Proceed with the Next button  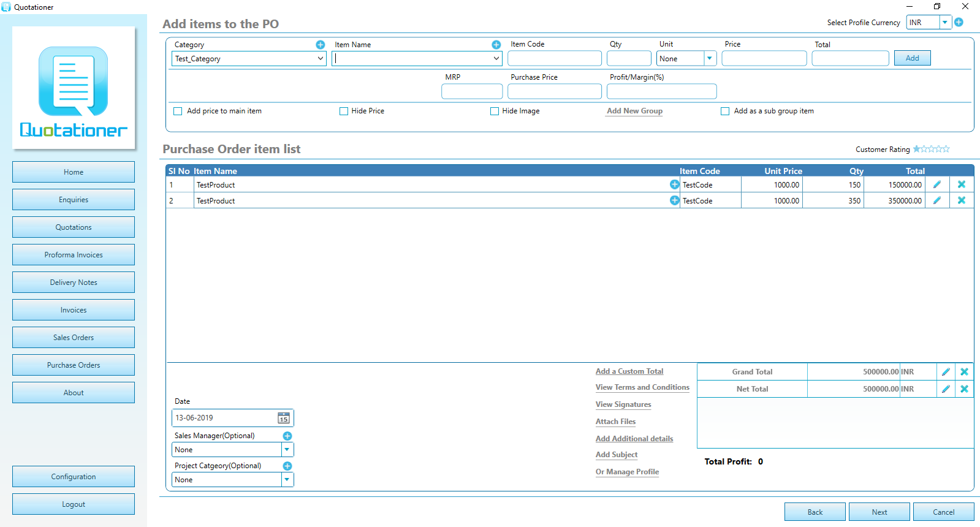coord(879,512)
